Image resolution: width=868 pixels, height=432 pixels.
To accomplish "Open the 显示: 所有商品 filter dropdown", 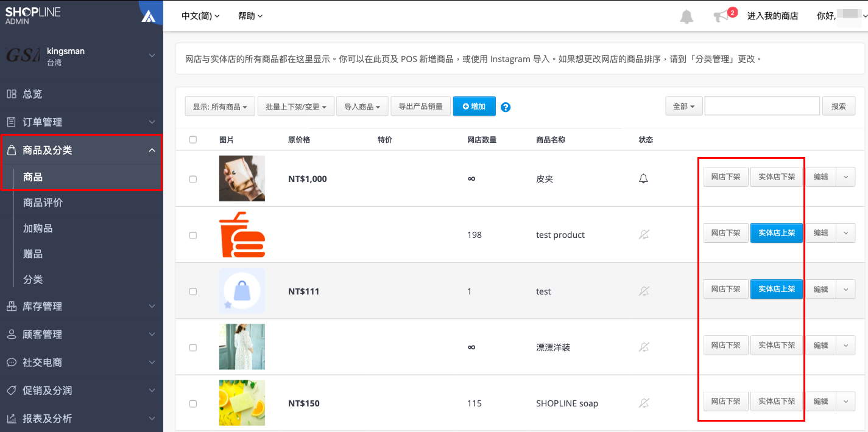I will click(220, 106).
